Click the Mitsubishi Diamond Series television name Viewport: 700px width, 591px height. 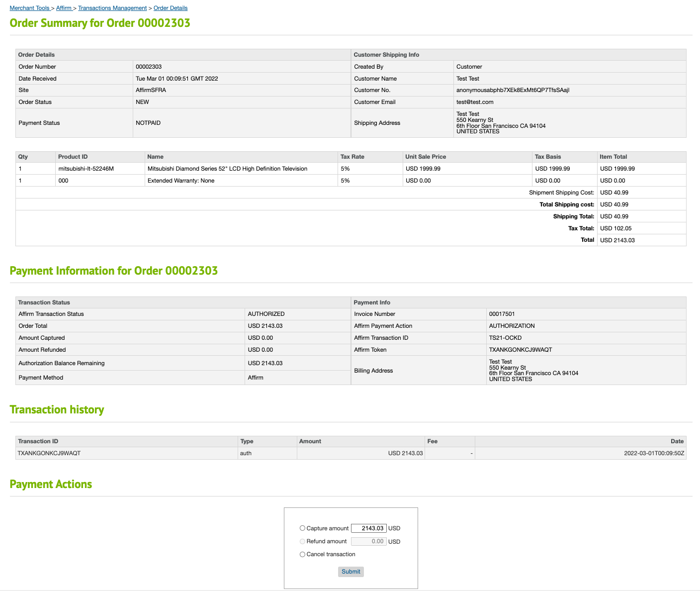pos(227,169)
